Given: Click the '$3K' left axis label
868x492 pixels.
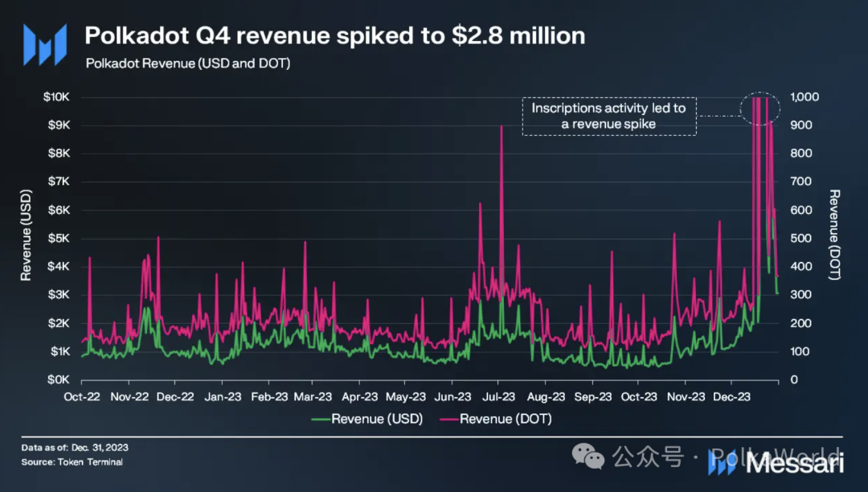Looking at the screenshot, I should (x=59, y=295).
